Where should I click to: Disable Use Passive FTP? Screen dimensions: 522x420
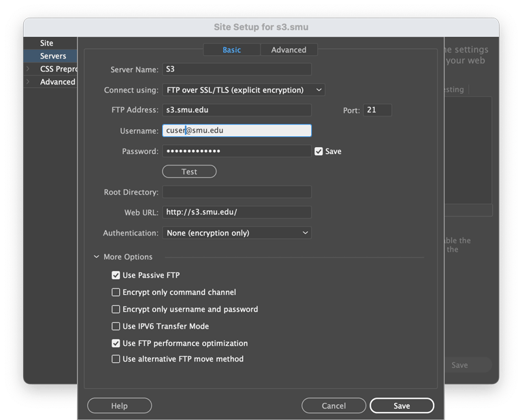click(x=116, y=276)
